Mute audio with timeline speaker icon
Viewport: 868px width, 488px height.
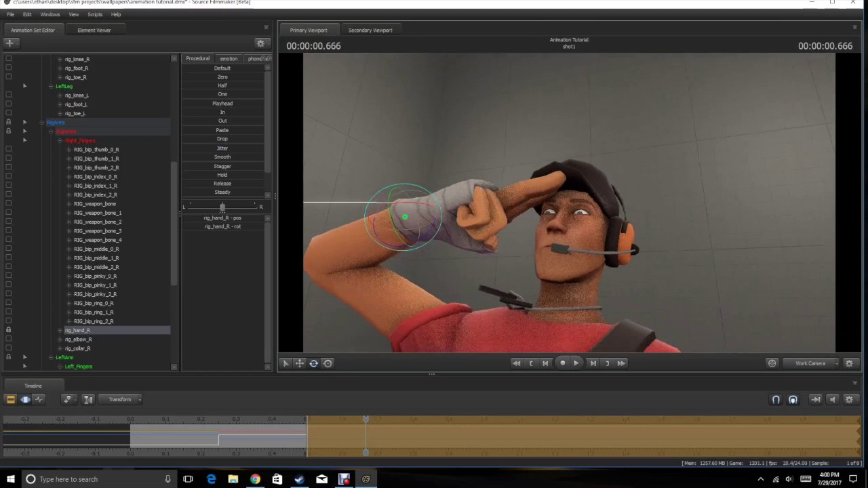click(x=833, y=400)
